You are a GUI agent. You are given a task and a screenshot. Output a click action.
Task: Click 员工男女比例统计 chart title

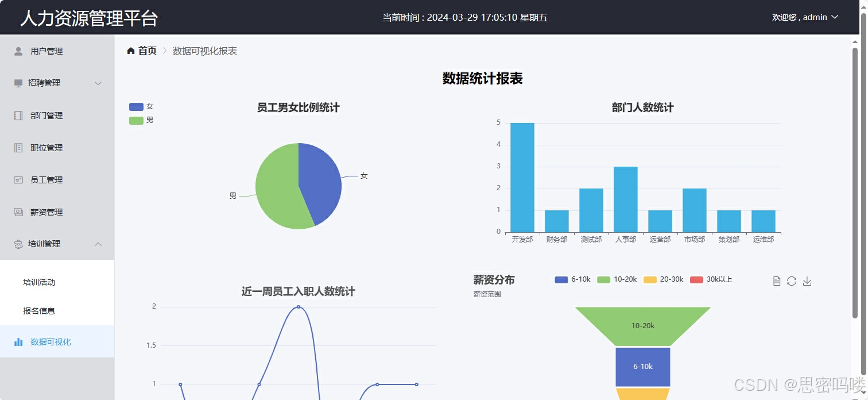[x=299, y=107]
